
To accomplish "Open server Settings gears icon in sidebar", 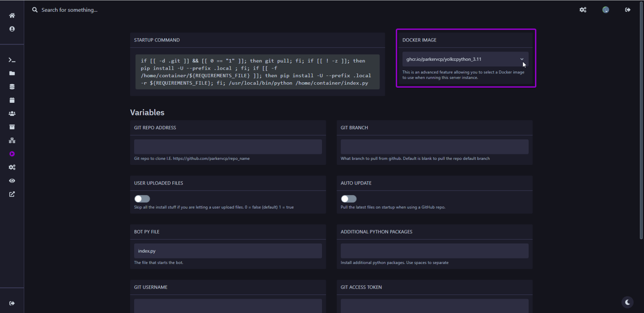I will [12, 167].
